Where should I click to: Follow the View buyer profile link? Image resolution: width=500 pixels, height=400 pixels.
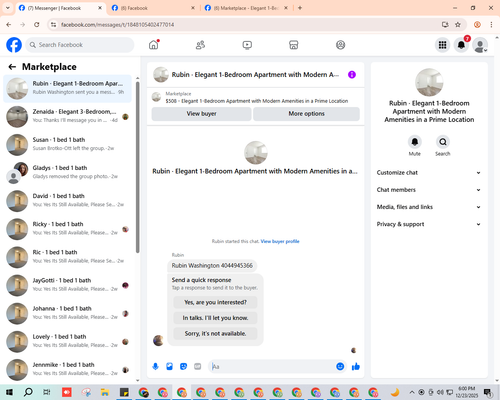pyautogui.click(x=280, y=241)
